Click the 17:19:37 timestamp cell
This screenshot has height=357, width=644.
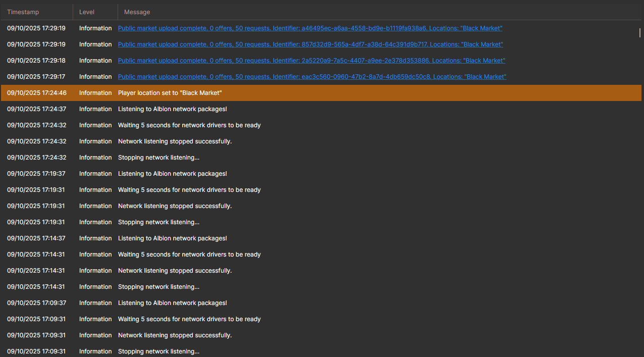tap(36, 174)
